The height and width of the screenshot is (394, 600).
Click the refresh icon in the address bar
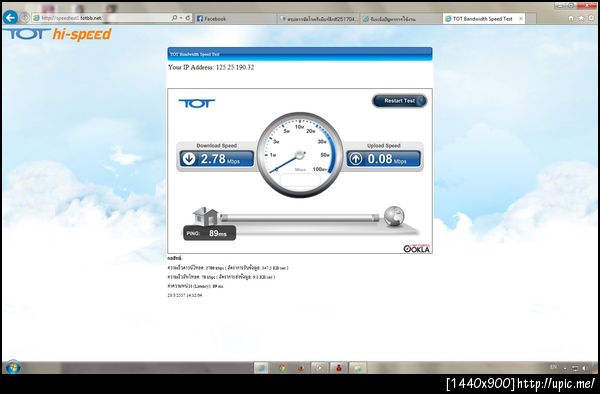188,18
